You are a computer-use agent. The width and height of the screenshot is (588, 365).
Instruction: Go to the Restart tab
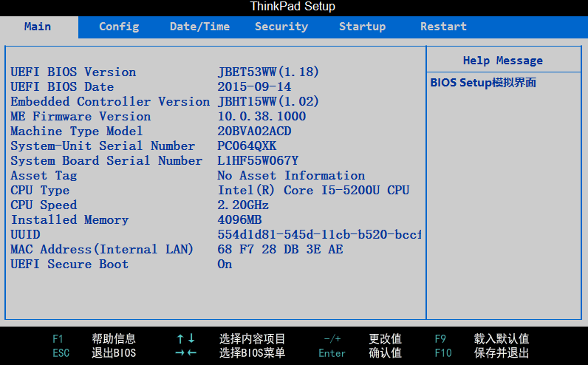(443, 27)
